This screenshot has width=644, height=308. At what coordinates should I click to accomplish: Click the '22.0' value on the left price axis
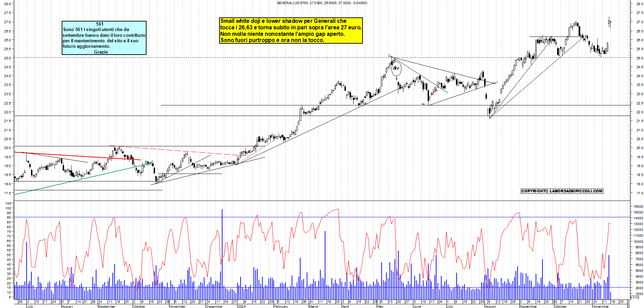point(7,112)
